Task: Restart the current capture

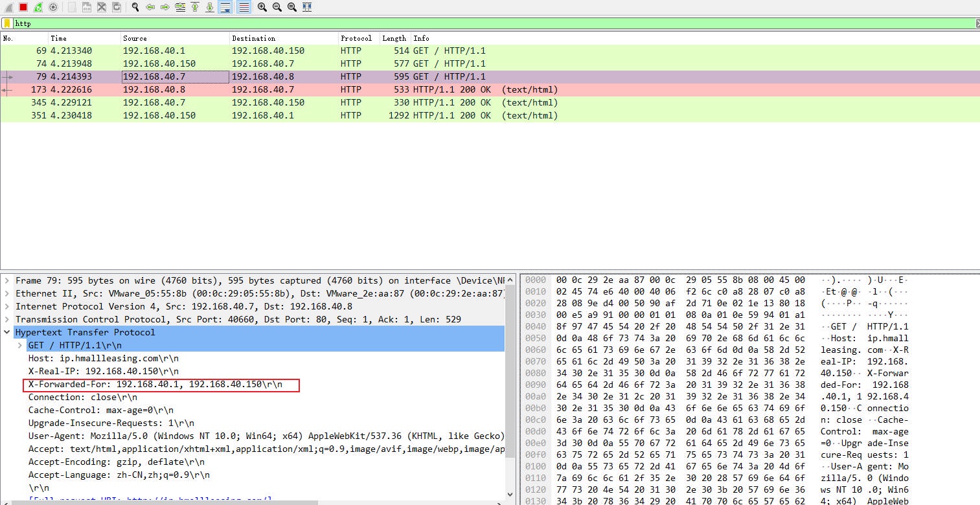Action: pyautogui.click(x=38, y=7)
